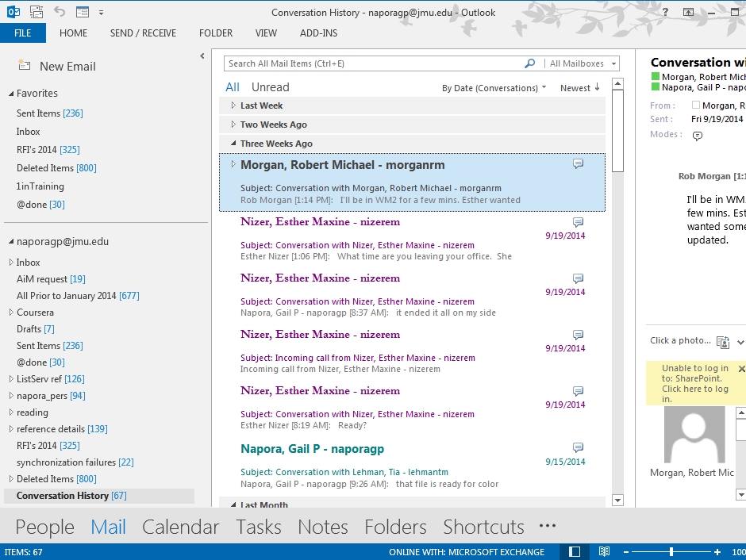This screenshot has width=746, height=560.
Task: Open the ADD-INS ribbon tab
Action: 318,33
